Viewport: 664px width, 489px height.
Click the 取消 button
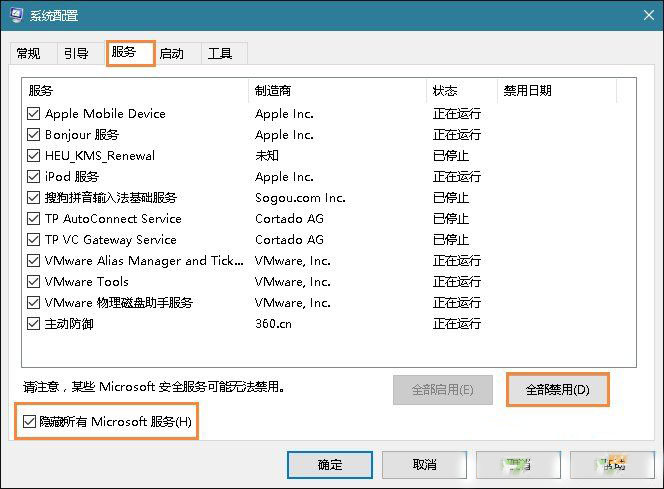click(424, 465)
